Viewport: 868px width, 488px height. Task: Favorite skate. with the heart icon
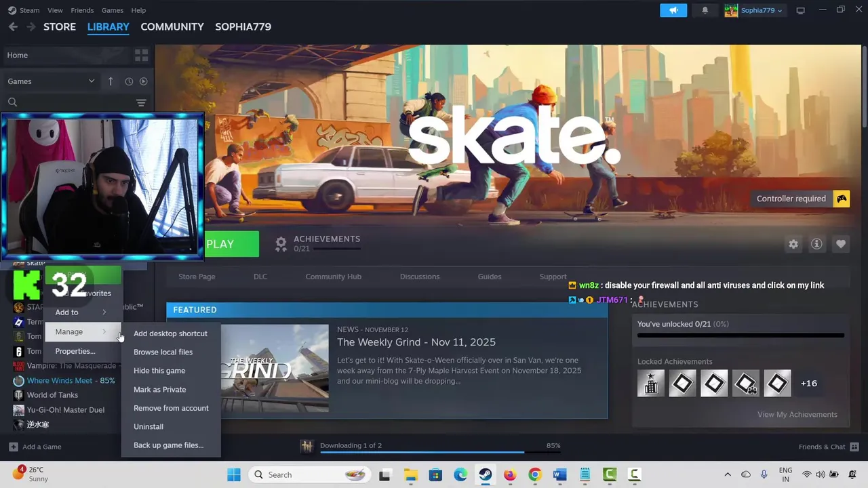pos(841,244)
